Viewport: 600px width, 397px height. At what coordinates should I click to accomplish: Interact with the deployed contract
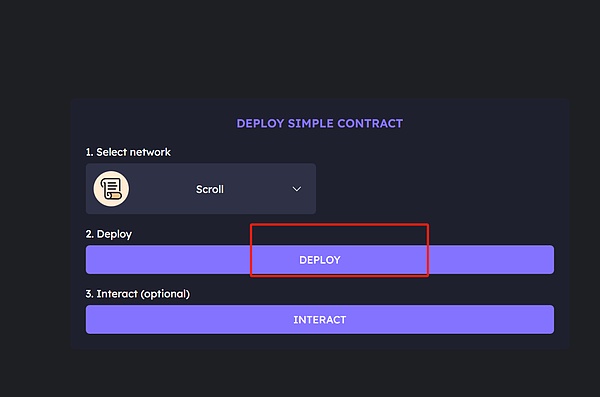tap(320, 319)
